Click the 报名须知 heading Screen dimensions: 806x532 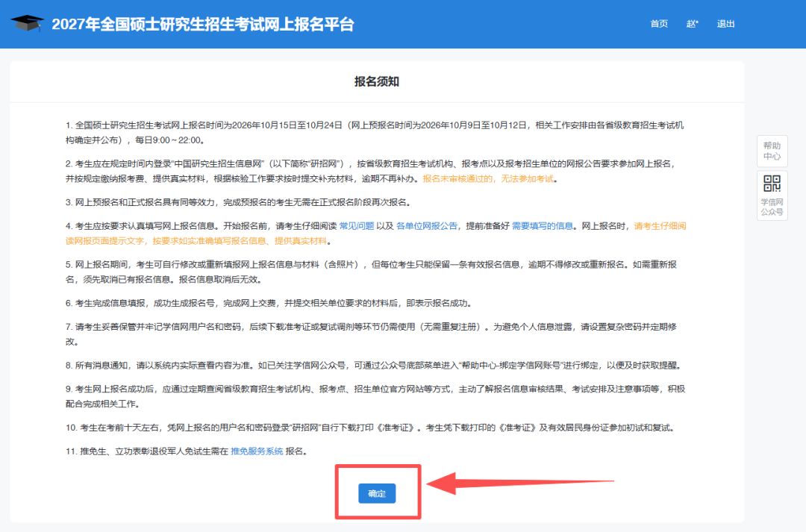click(x=377, y=82)
